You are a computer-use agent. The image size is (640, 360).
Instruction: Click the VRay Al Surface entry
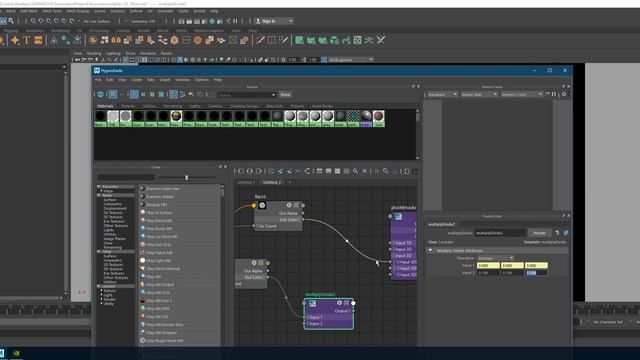click(x=159, y=213)
